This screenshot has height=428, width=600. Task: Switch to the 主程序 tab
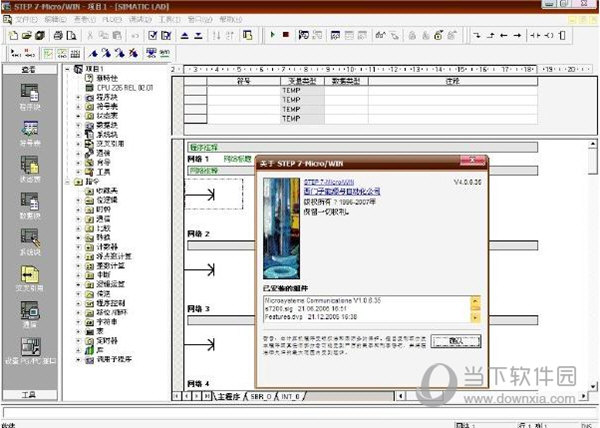pyautogui.click(x=228, y=397)
